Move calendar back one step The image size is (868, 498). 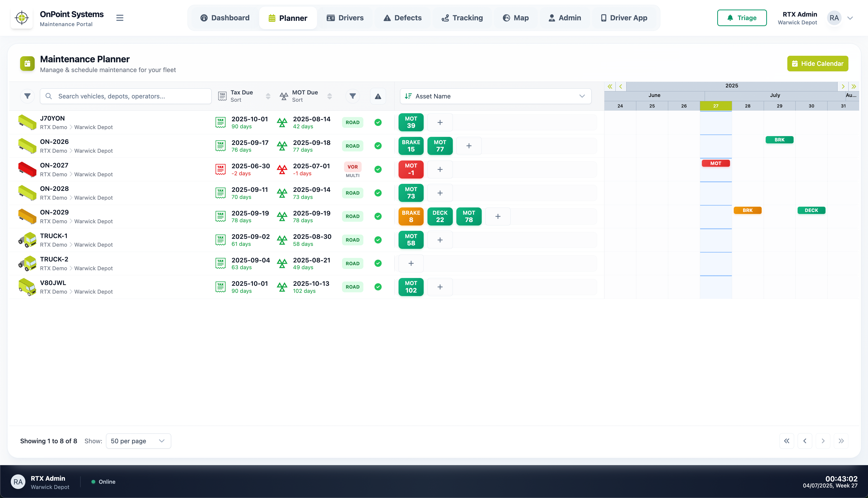pyautogui.click(x=620, y=87)
